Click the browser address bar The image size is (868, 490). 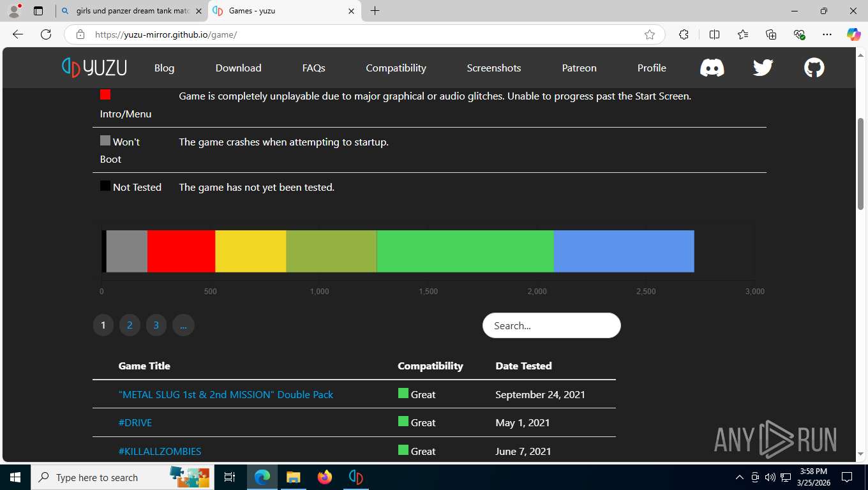pyautogui.click(x=364, y=34)
